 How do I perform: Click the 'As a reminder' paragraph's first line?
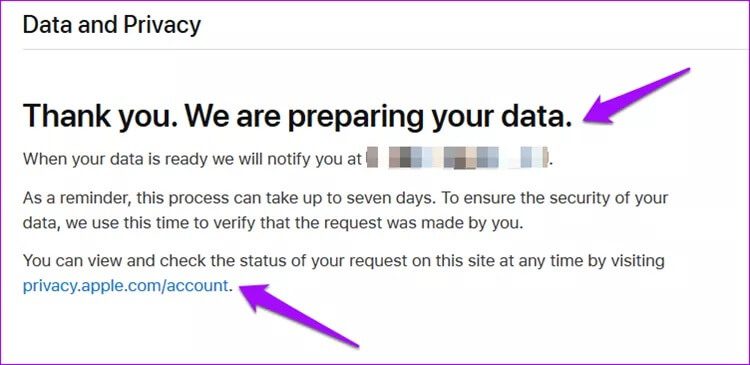click(345, 198)
